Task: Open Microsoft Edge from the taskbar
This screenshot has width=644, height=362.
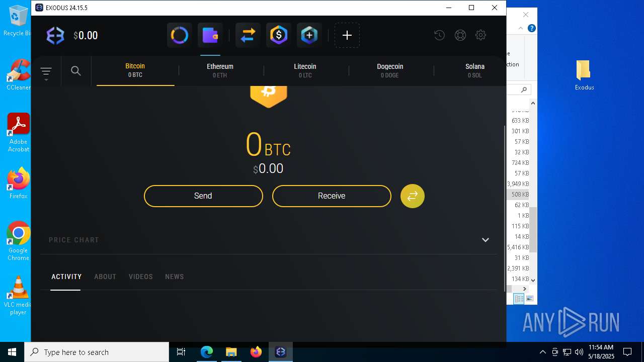Action: click(x=206, y=352)
